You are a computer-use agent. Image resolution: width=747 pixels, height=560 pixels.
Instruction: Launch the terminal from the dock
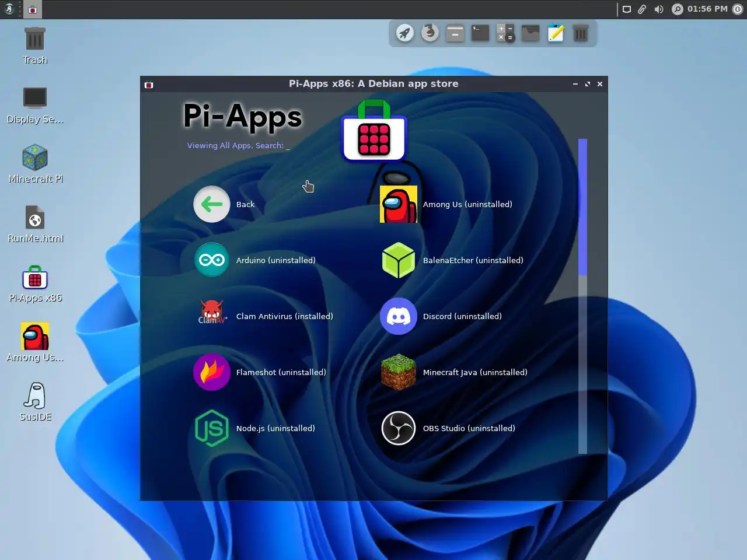pyautogui.click(x=480, y=33)
